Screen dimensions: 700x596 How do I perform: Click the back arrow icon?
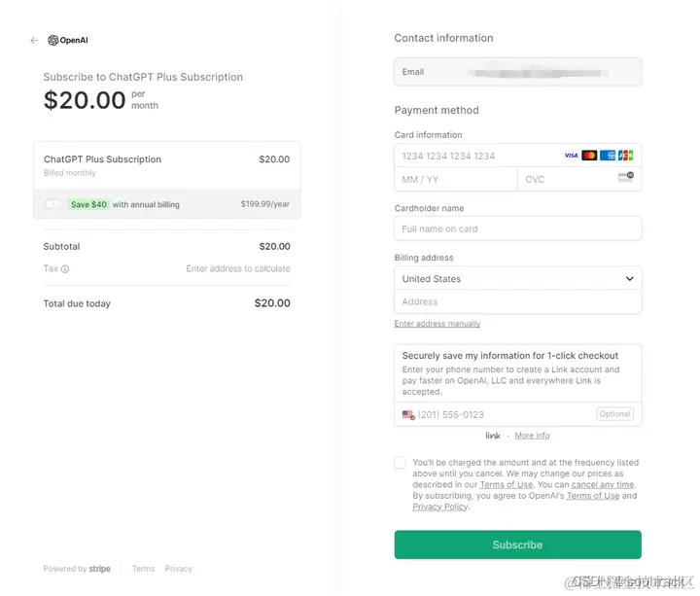34,41
